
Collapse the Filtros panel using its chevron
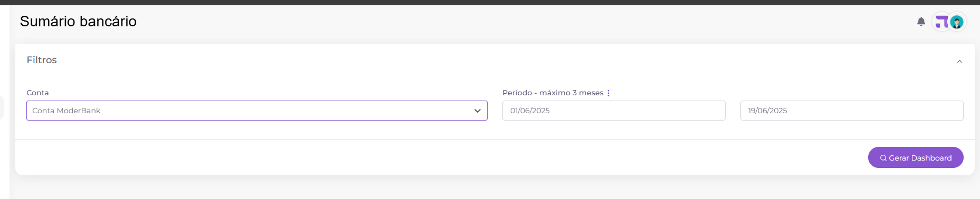(x=959, y=62)
